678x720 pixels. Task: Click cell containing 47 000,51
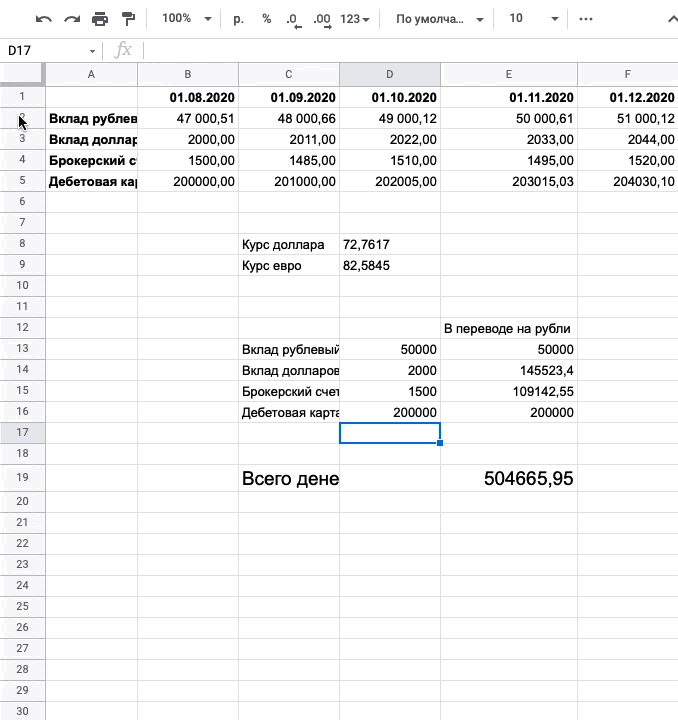tap(188, 118)
